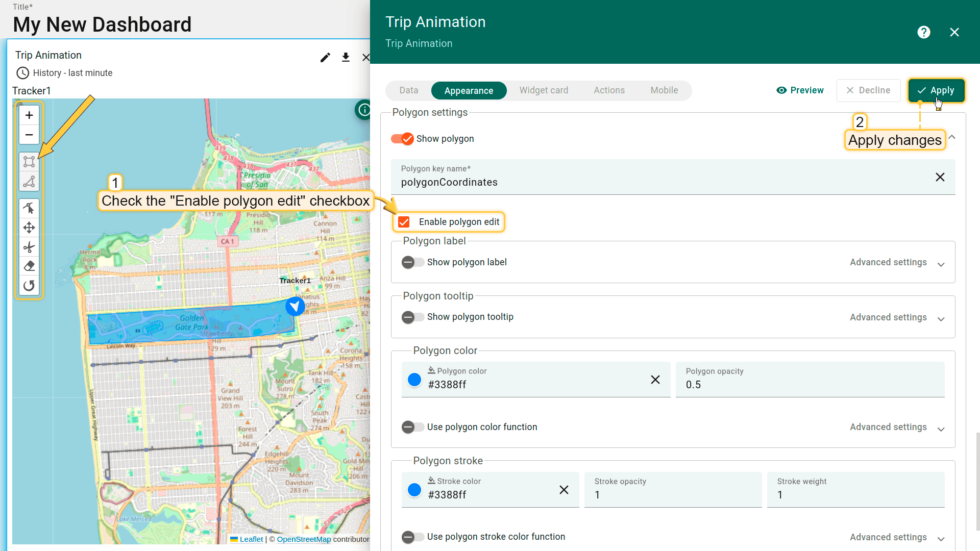Screen dimensions: 980x551
Task: Collapse the Polygon settings section chevron
Action: [952, 137]
